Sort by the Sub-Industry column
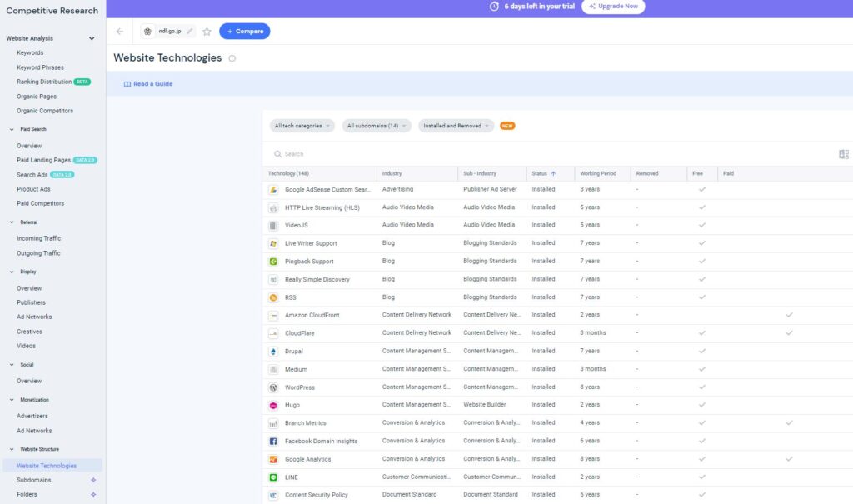This screenshot has width=853, height=504. tap(480, 173)
